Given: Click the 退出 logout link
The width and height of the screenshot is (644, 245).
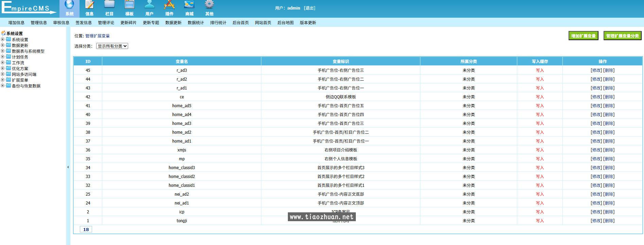Looking at the screenshot, I should pos(309,8).
